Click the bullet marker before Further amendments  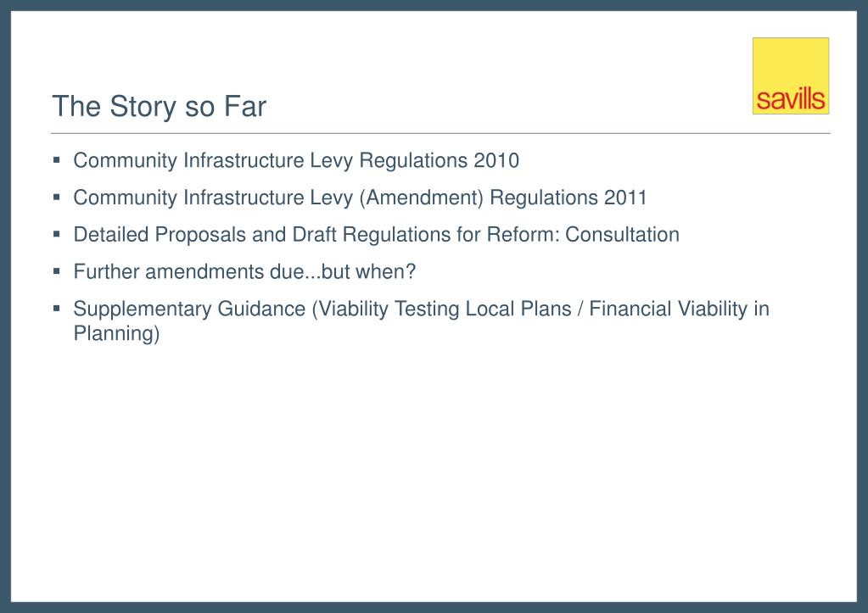coord(57,271)
